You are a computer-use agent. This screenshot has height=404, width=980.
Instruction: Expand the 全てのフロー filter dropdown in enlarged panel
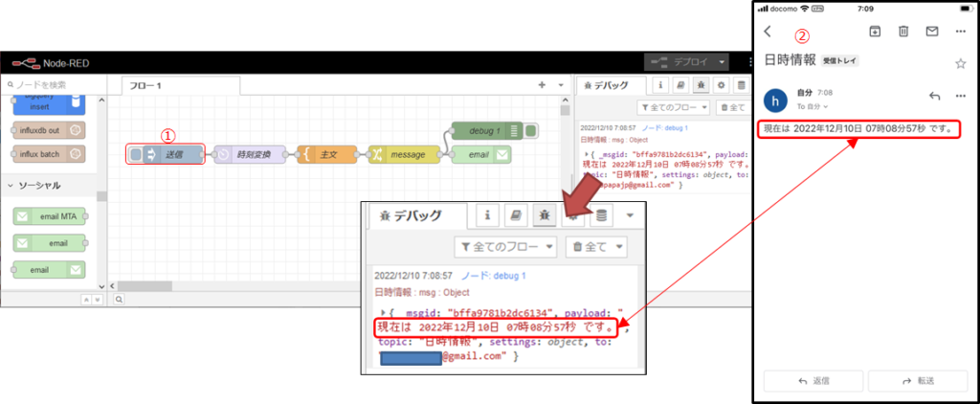click(x=505, y=247)
